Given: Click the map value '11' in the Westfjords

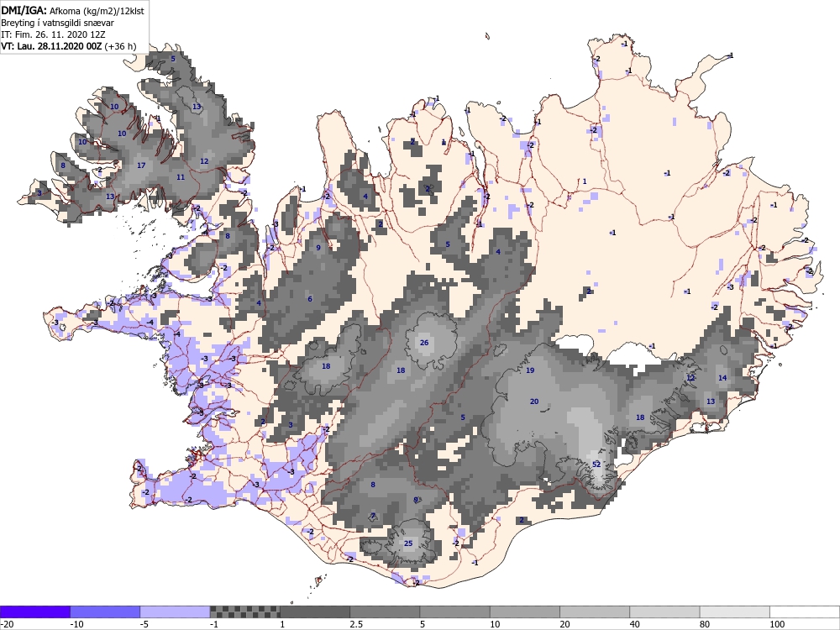Looking at the screenshot, I should tap(181, 176).
